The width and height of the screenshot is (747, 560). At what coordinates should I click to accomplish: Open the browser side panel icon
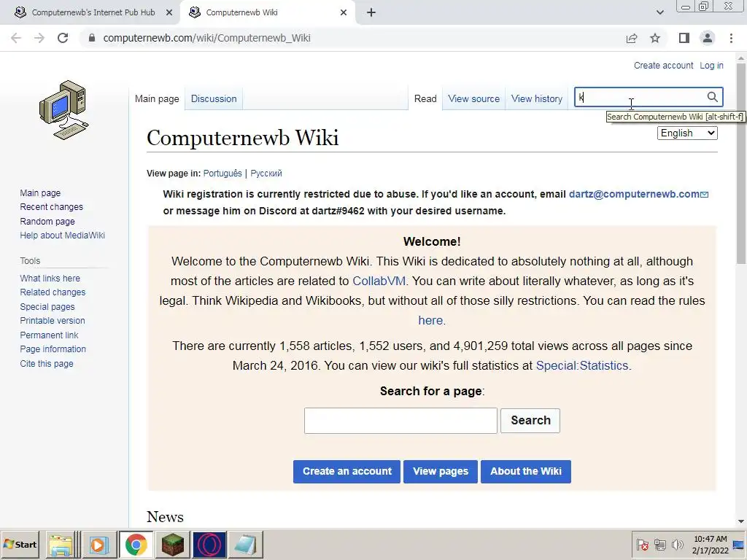tap(684, 38)
